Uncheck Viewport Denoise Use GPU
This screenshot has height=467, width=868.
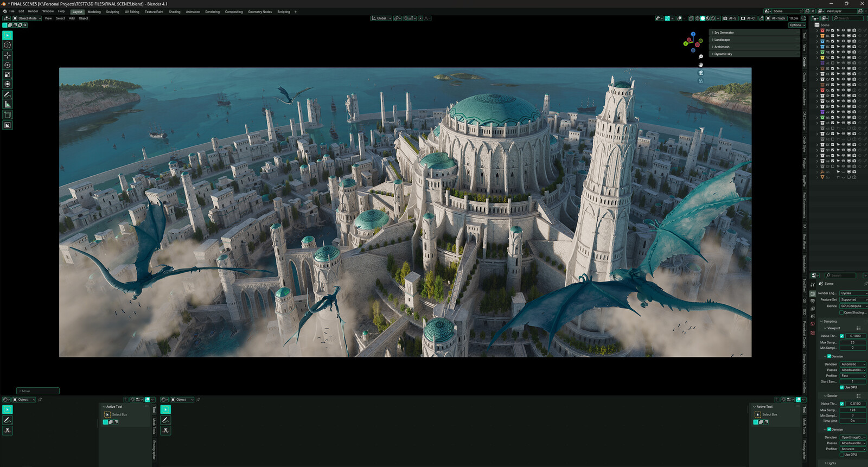[841, 387]
